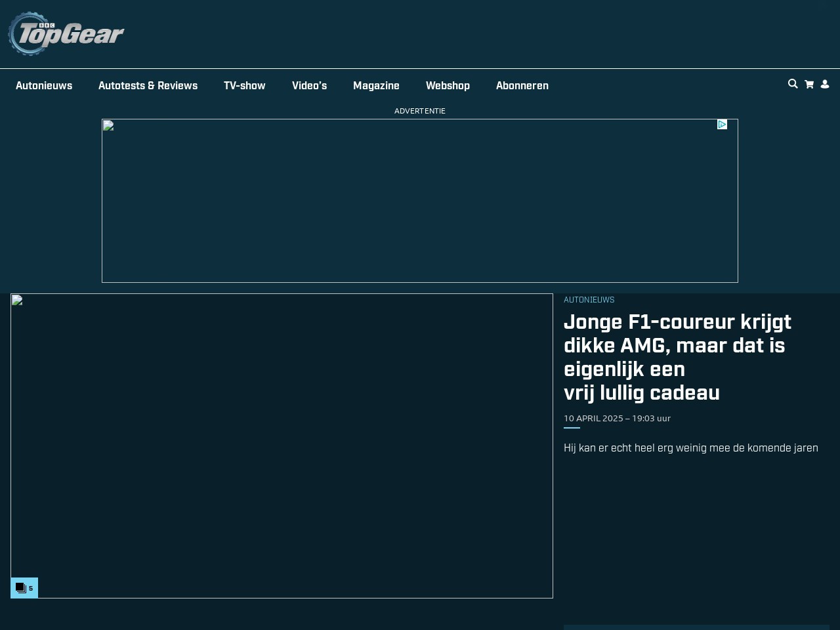
Task: Open the user account icon
Action: click(825, 84)
